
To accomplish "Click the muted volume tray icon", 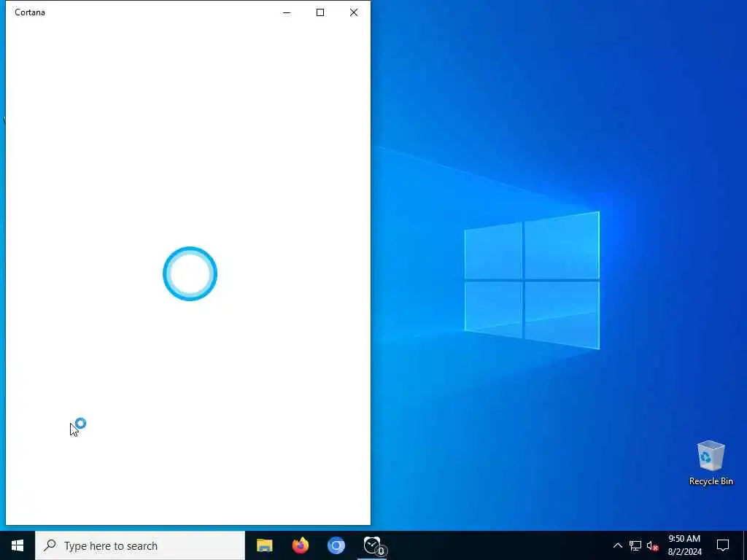I will point(652,545).
